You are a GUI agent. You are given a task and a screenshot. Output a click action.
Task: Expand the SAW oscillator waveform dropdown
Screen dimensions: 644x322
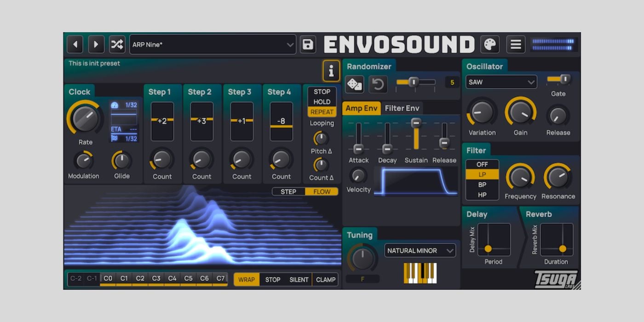coord(501,82)
